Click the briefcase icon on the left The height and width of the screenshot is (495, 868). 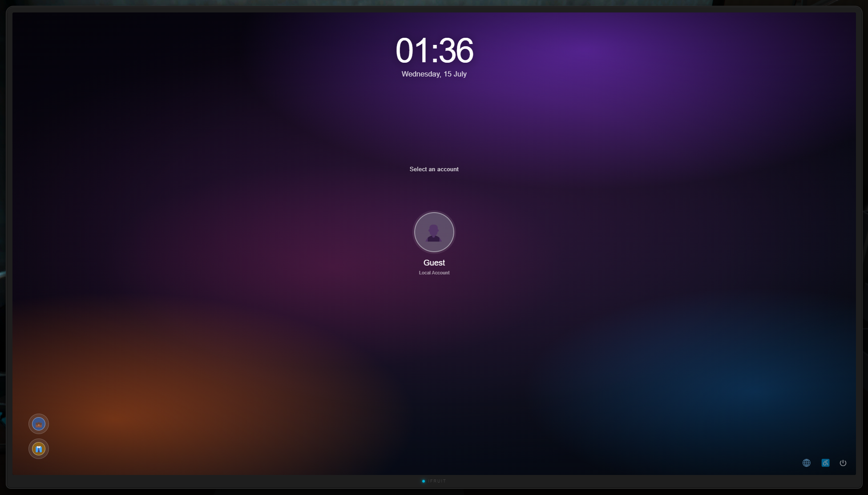pyautogui.click(x=39, y=424)
